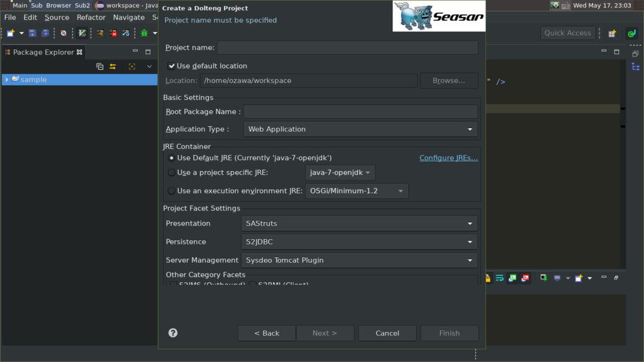The image size is (644, 362).
Task: Open the New wizard dropdown arrow
Action: coord(21,33)
